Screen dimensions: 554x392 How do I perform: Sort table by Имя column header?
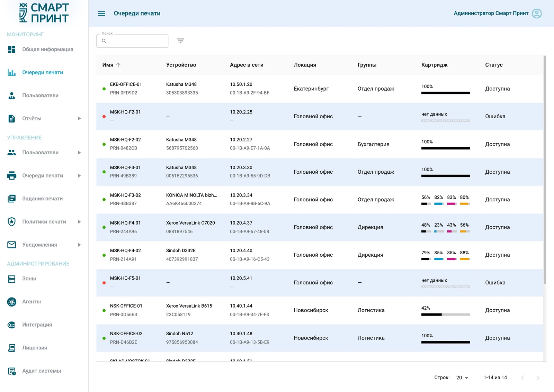coord(111,65)
